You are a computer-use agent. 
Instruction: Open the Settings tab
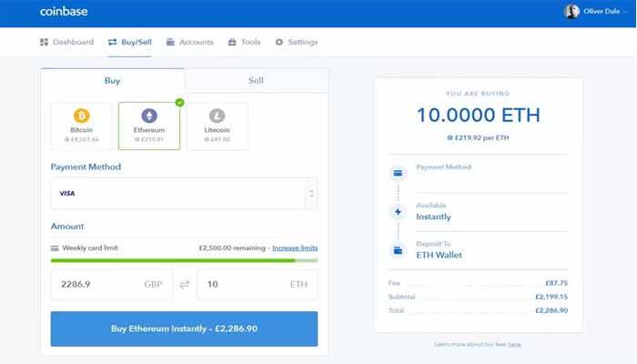pyautogui.click(x=296, y=42)
